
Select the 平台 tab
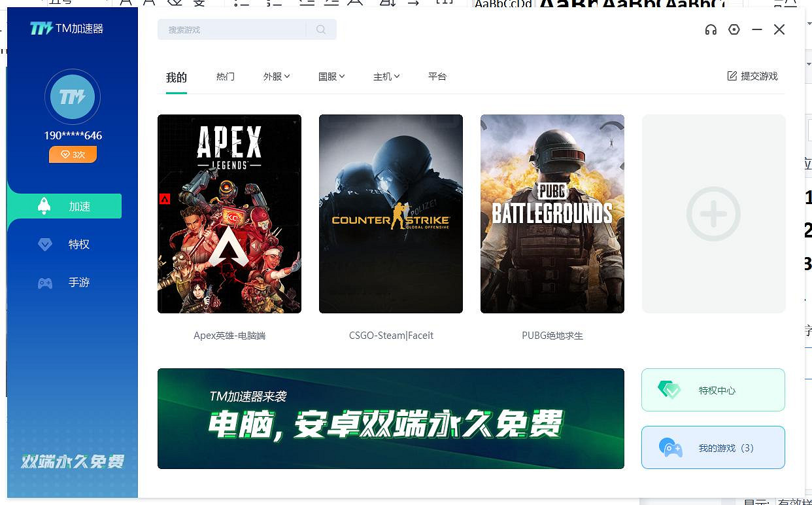pos(437,77)
